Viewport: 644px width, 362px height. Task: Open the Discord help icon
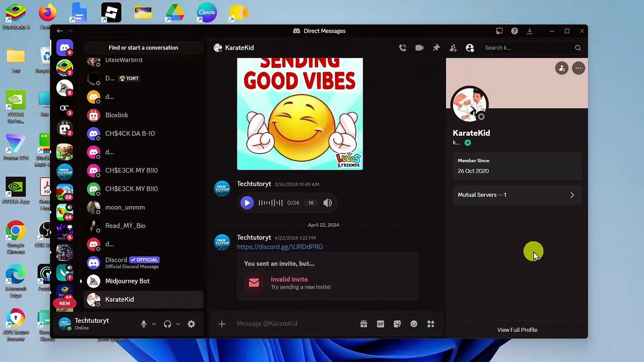[x=514, y=31]
